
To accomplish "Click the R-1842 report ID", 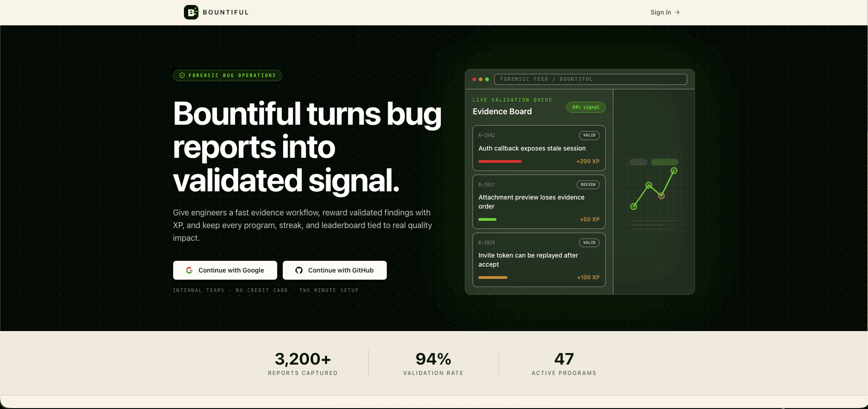I will (x=487, y=135).
